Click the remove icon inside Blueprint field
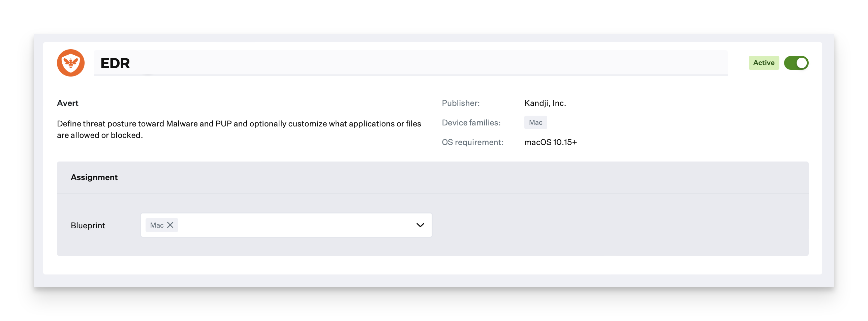This screenshot has height=321, width=868. (x=170, y=225)
